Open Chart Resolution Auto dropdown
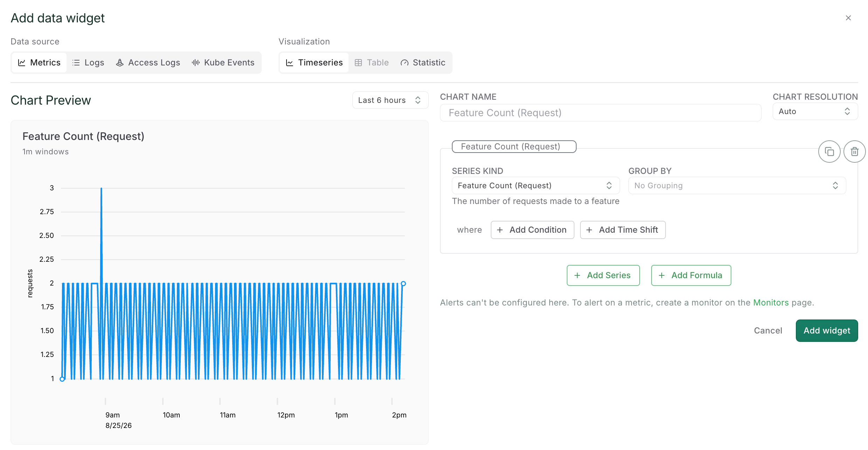Viewport: 868px width, 450px height. point(815,111)
